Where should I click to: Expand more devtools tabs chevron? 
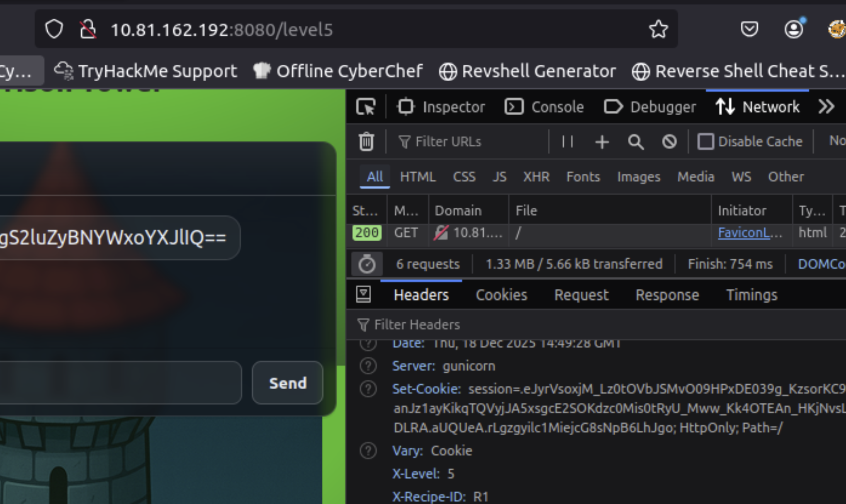pyautogui.click(x=826, y=107)
